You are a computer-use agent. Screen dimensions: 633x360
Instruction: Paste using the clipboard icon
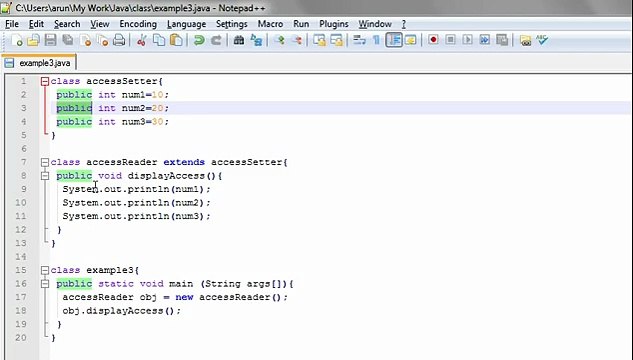pyautogui.click(x=176, y=40)
